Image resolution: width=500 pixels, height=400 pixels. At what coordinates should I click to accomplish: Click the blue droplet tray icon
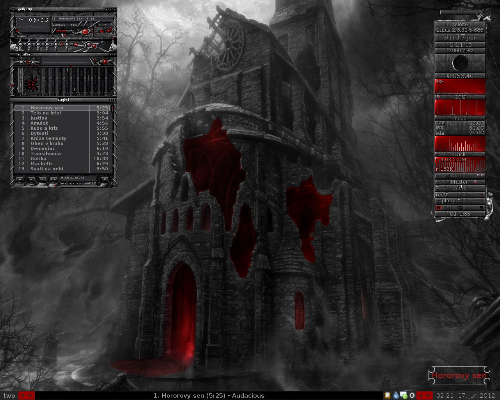[396, 396]
